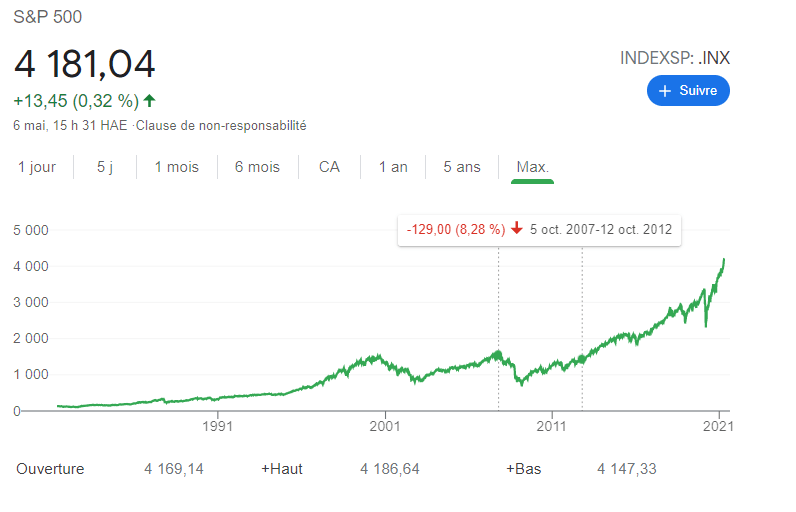Click the green up arrow beside 0,32 %

point(150,100)
